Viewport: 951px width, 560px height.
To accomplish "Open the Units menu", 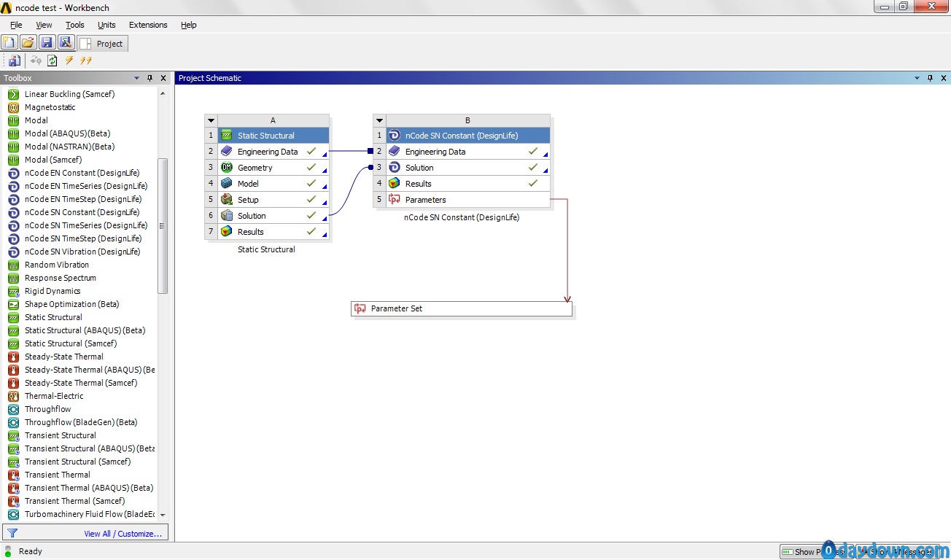I will pyautogui.click(x=106, y=25).
